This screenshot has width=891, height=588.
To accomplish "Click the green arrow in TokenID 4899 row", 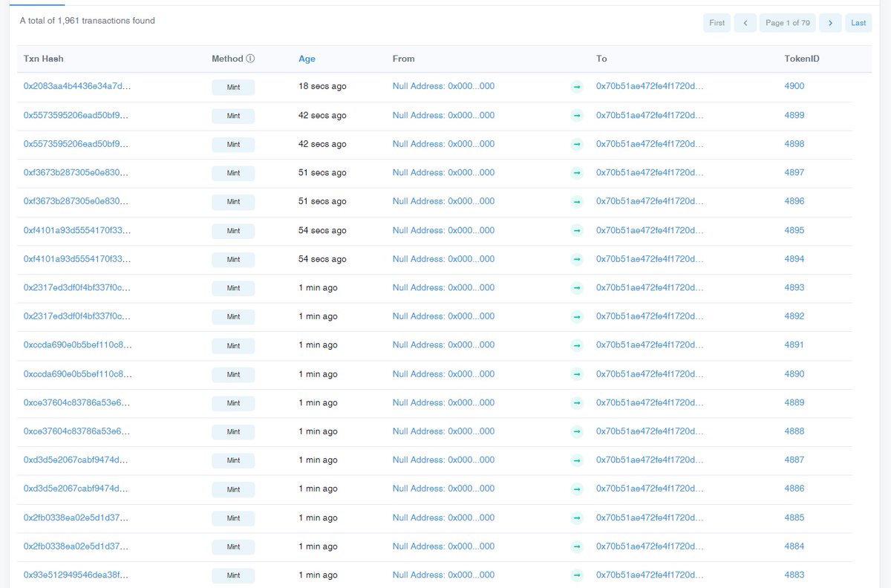I will pyautogui.click(x=577, y=116).
